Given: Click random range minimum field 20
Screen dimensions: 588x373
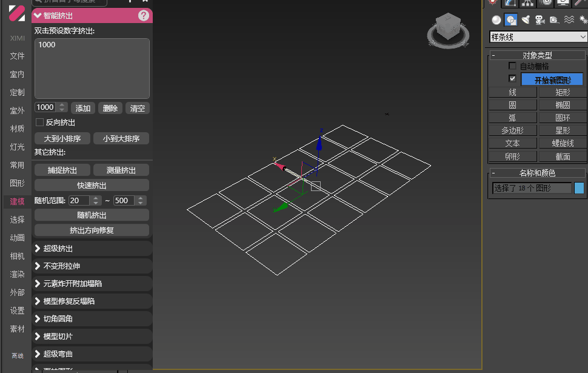Looking at the screenshot, I should pyautogui.click(x=79, y=200).
